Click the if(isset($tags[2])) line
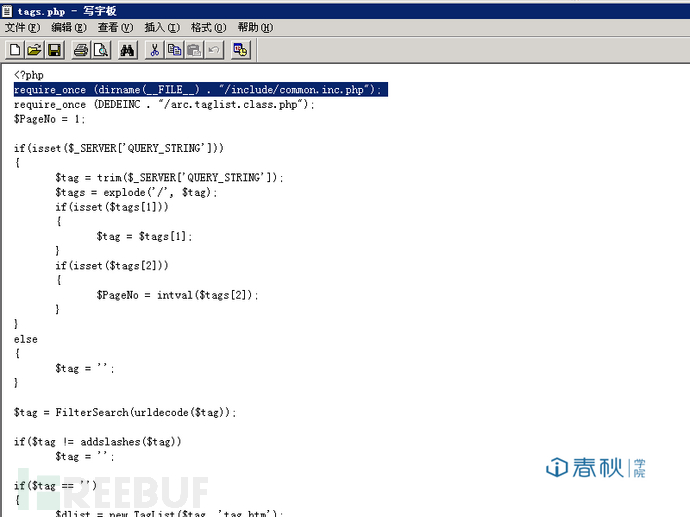690x517 pixels. click(x=112, y=265)
